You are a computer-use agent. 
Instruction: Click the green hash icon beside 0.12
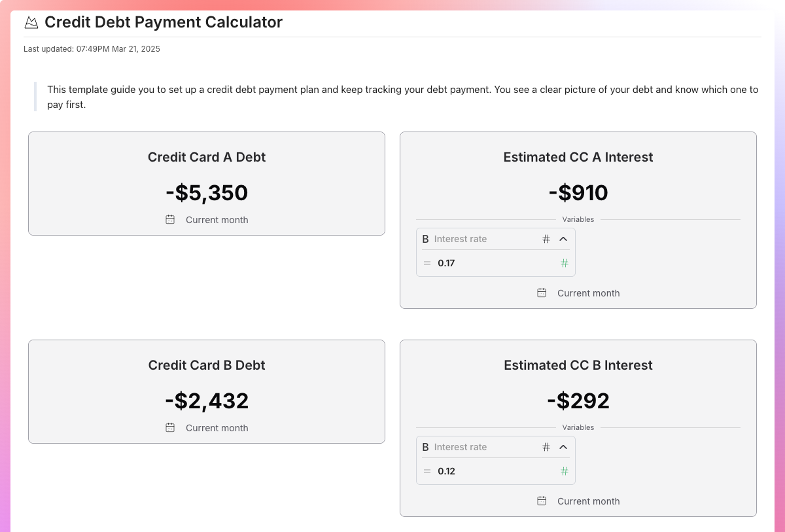click(x=564, y=471)
